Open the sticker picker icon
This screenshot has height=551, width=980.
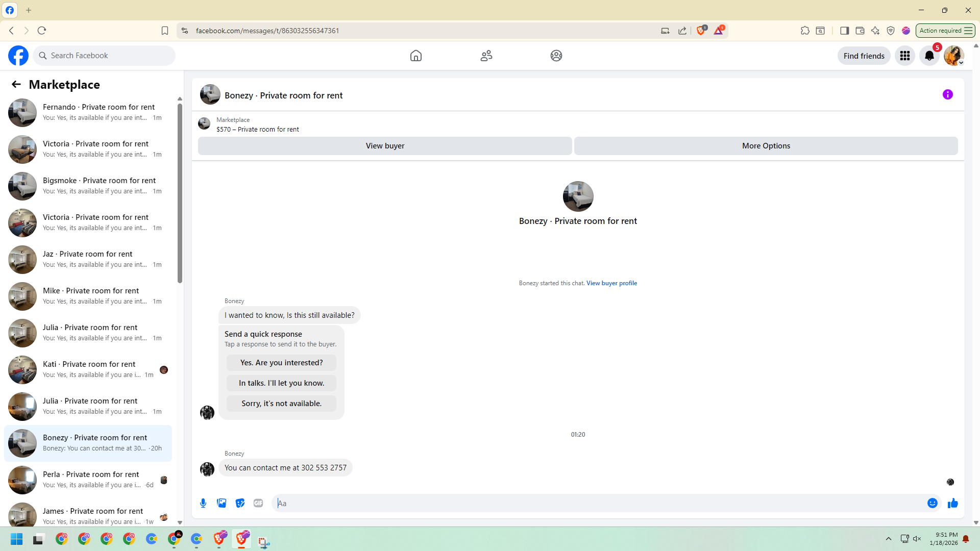click(240, 503)
